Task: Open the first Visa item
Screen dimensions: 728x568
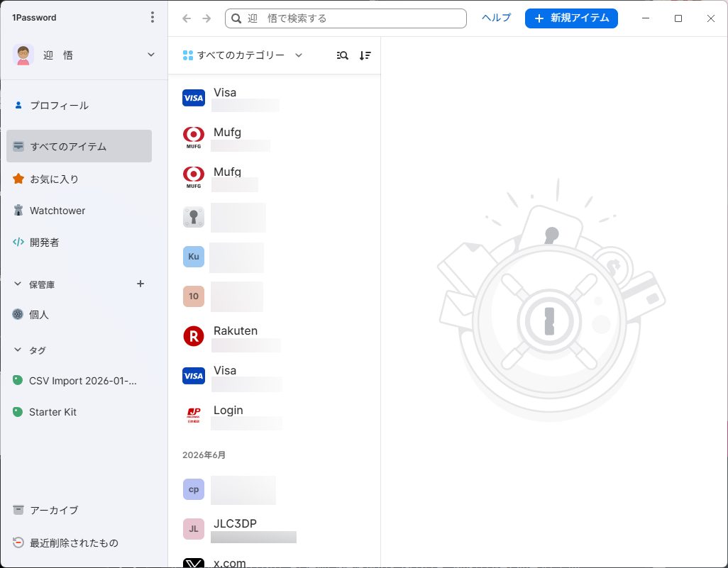Action: click(x=274, y=98)
